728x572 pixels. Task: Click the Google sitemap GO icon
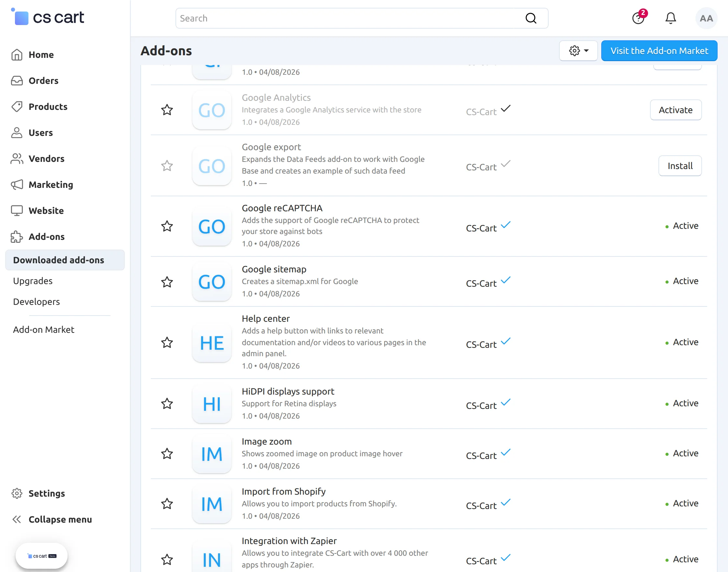[212, 282]
